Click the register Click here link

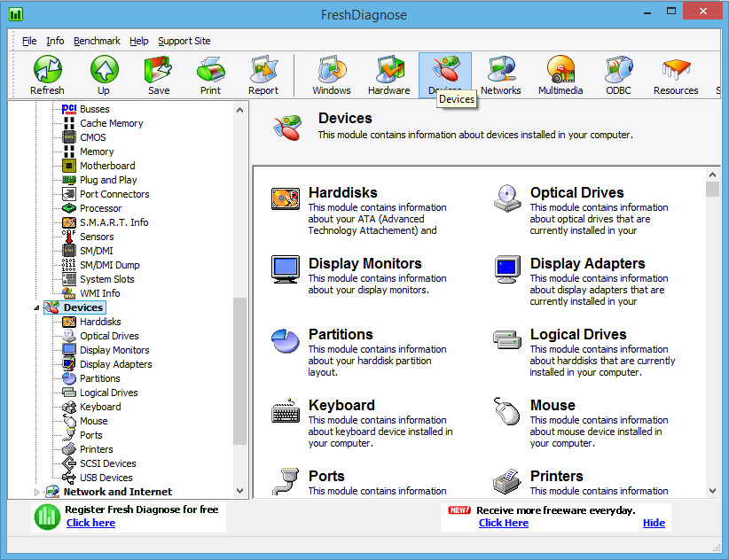90,523
